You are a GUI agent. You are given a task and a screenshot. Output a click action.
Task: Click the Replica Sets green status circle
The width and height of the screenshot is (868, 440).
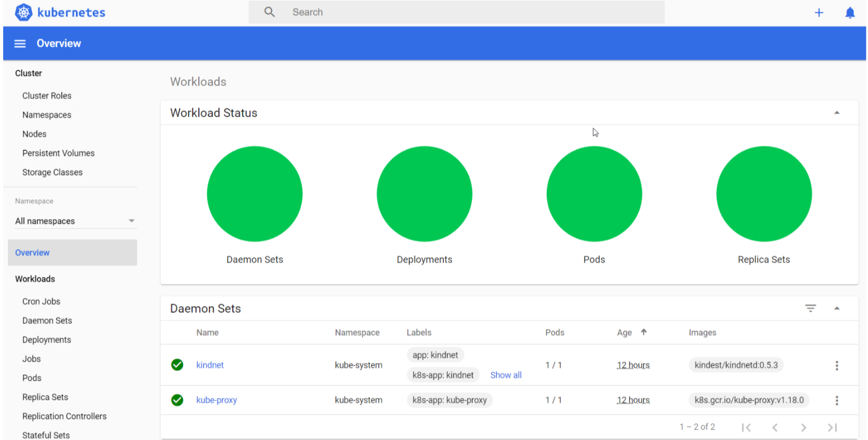click(x=764, y=193)
